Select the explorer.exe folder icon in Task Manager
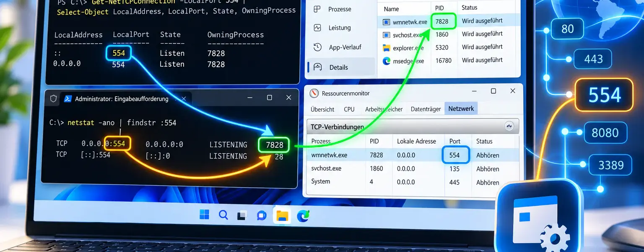The image size is (644, 252). 387,48
